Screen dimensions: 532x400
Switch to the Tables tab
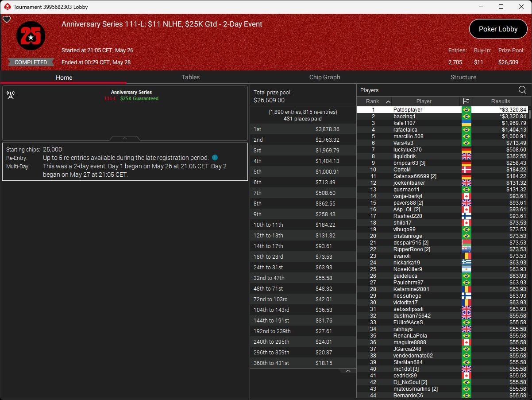point(190,77)
